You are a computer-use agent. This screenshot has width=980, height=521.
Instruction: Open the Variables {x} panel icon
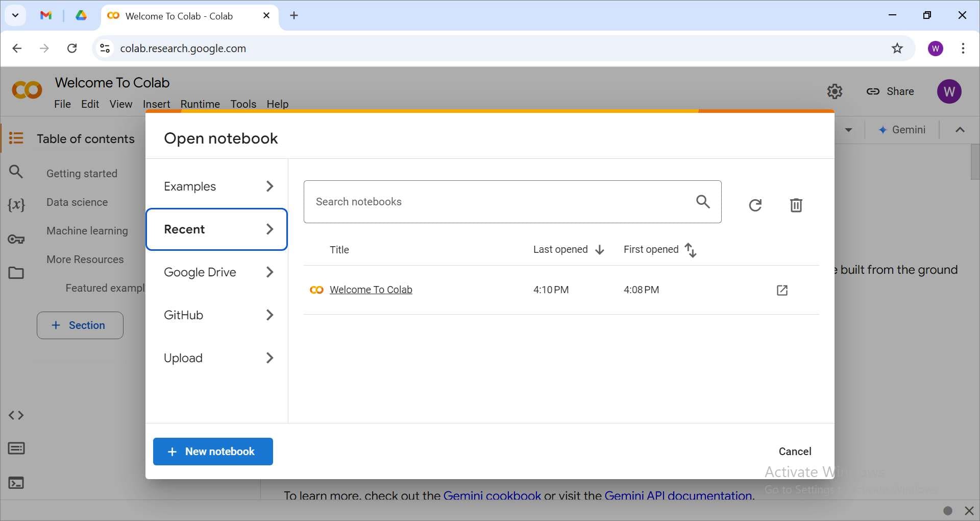[16, 205]
